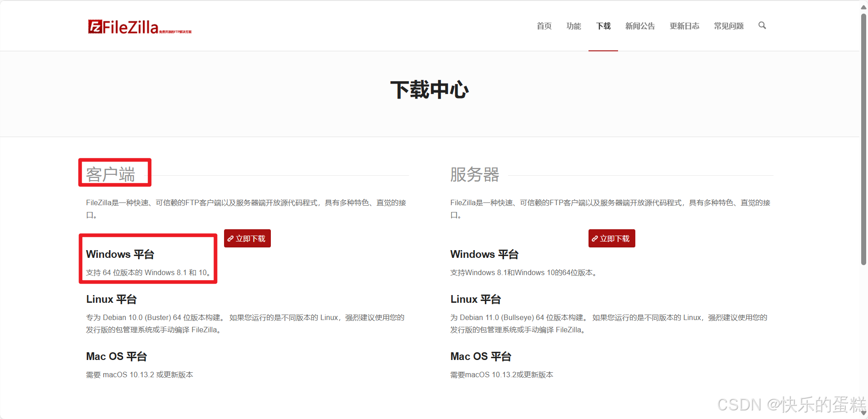Click the page vertical scrollbar thumb
Viewport: 868px width, 419px height.
pyautogui.click(x=863, y=139)
